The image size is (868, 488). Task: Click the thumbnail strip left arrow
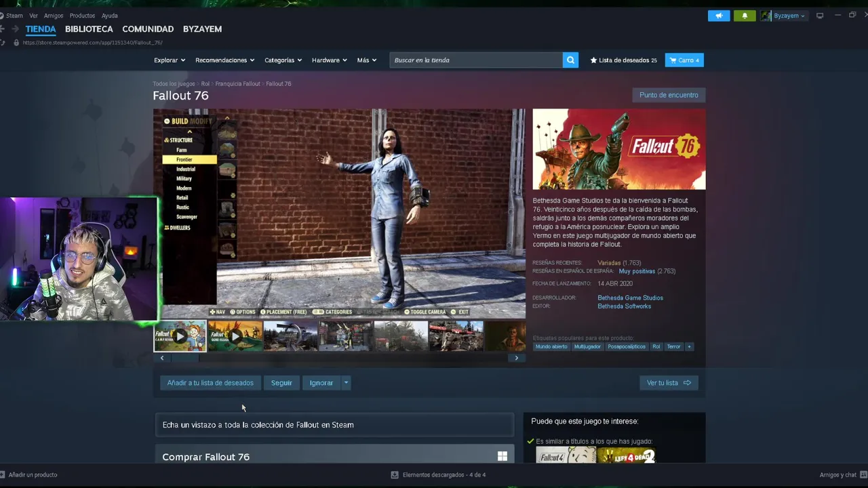click(161, 358)
